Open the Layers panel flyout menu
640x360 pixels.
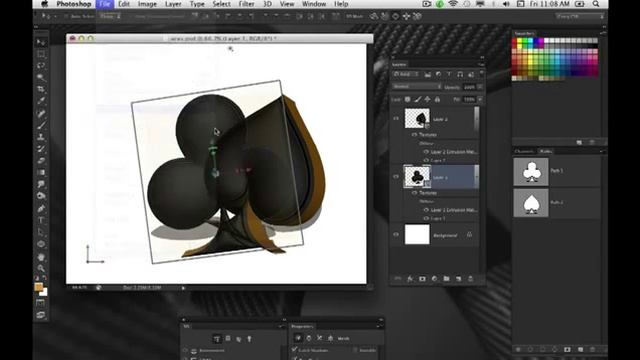tap(481, 64)
